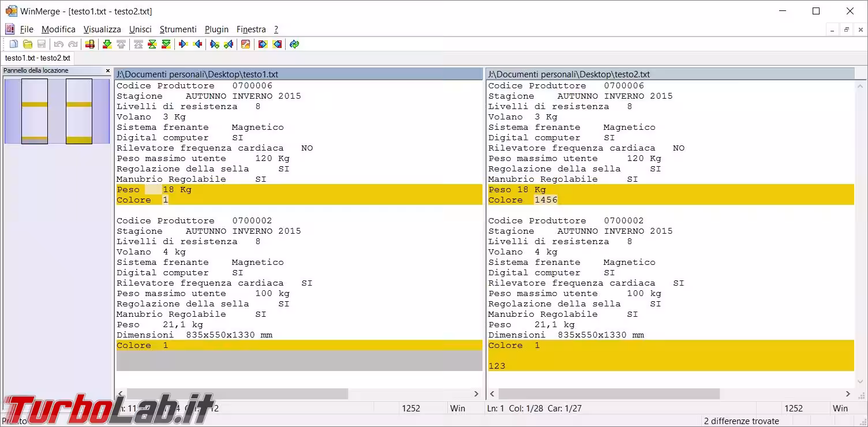The height and width of the screenshot is (427, 868).
Task: Open the Strumenti menu
Action: click(x=178, y=29)
